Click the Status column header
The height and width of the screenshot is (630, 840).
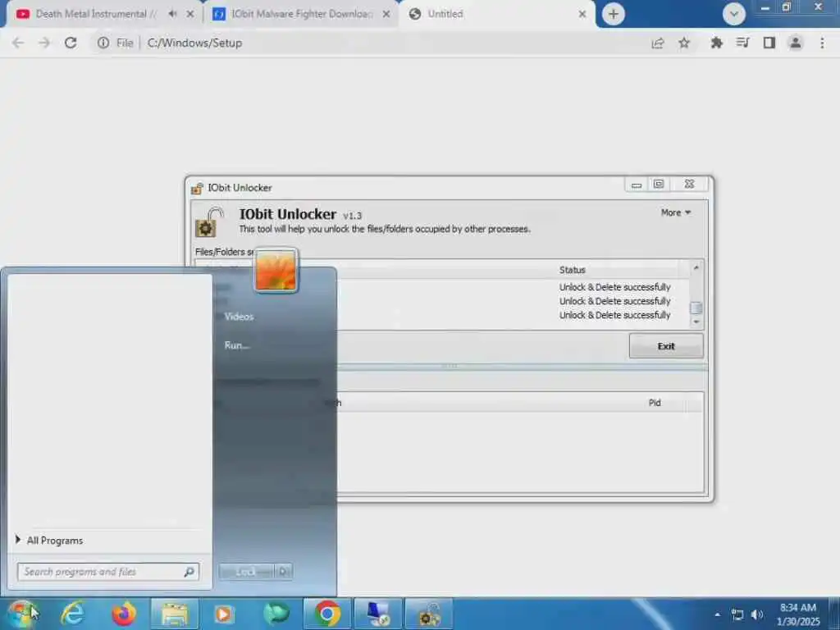572,270
